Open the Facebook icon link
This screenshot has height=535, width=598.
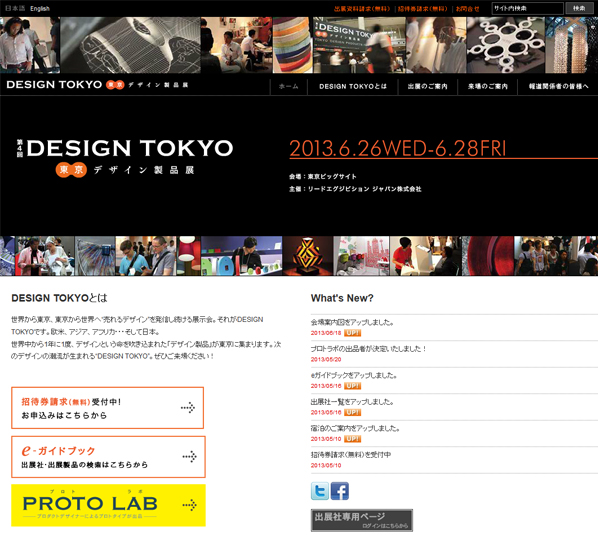(x=339, y=491)
